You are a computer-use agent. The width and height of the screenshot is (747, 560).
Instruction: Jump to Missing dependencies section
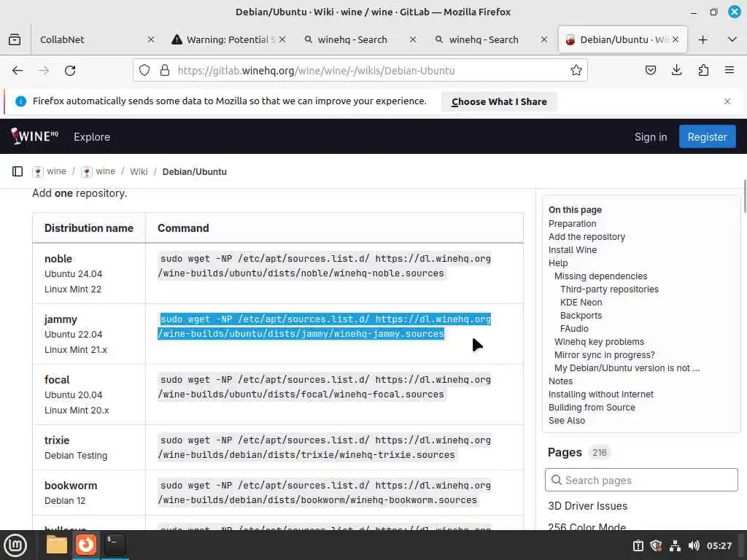pos(601,276)
